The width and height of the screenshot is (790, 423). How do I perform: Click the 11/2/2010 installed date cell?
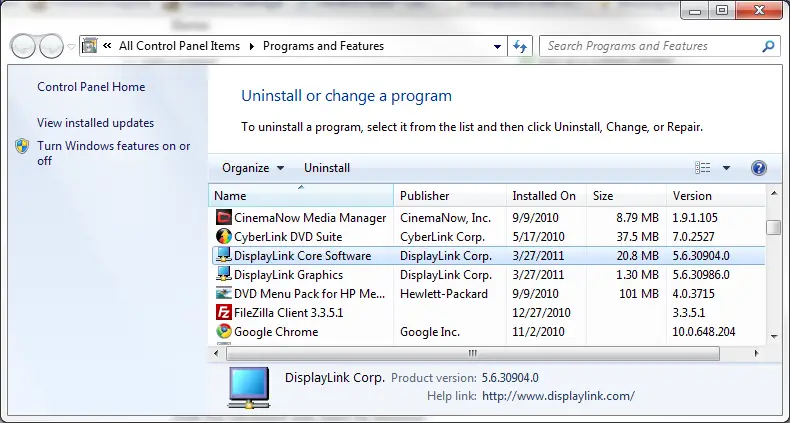(x=539, y=332)
